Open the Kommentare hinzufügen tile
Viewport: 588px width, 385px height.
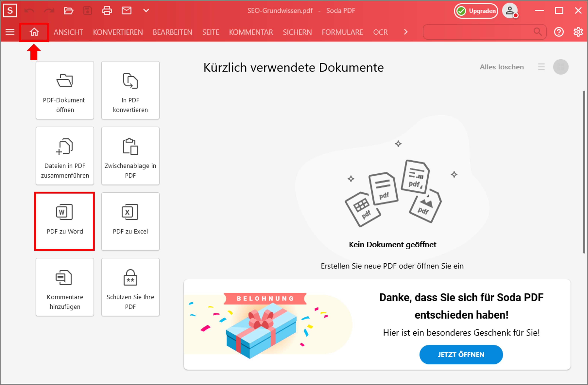(x=65, y=287)
